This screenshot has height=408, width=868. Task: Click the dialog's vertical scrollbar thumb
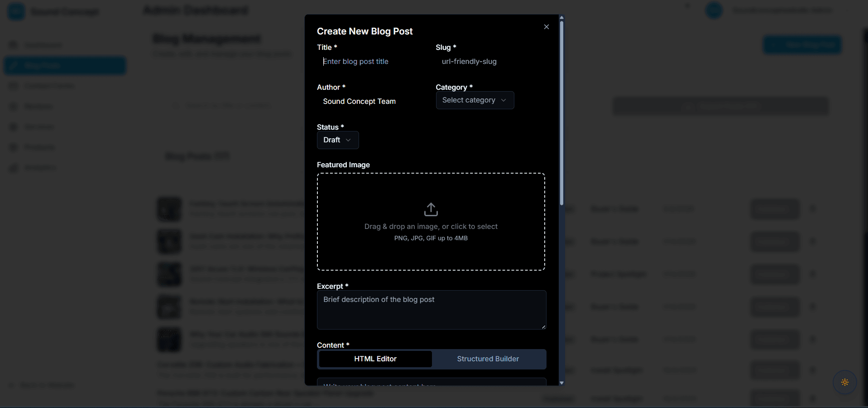[561, 113]
